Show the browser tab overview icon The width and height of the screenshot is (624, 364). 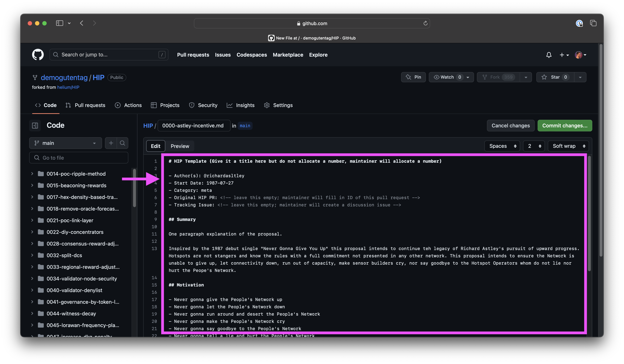pos(593,23)
